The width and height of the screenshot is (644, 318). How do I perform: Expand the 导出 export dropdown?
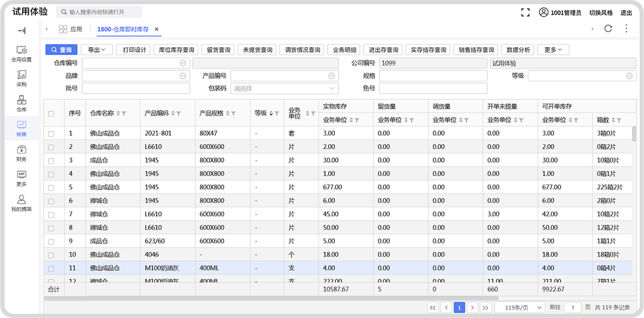coord(97,50)
